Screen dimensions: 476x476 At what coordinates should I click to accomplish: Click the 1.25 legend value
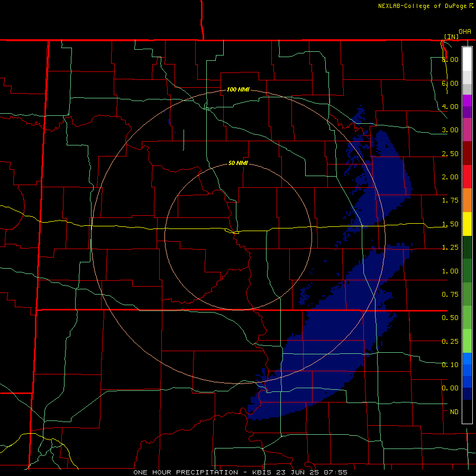(450, 248)
